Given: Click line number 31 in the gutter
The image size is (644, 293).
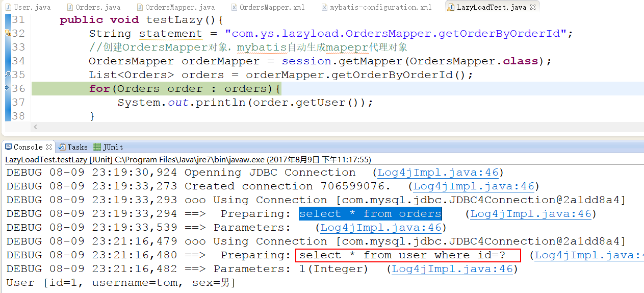Looking at the screenshot, I should tap(18, 19).
